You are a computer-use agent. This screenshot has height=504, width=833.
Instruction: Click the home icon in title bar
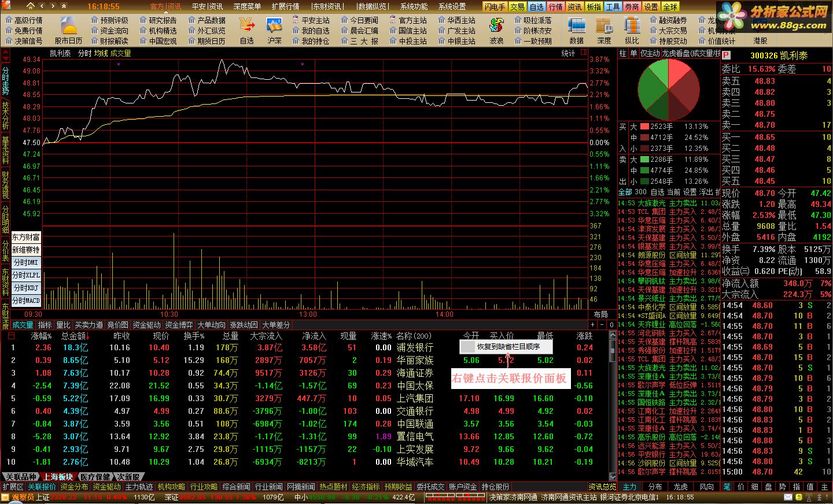(x=31, y=6)
